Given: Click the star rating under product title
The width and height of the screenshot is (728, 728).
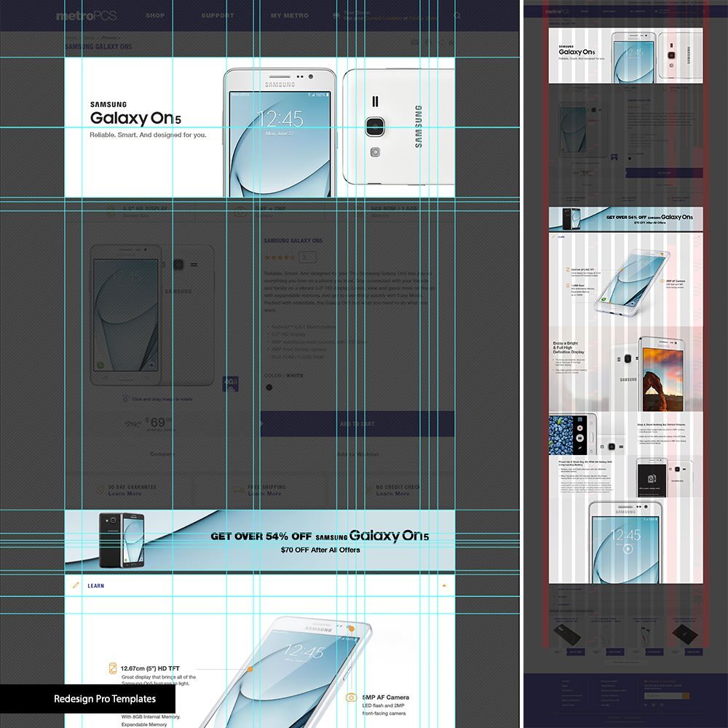Looking at the screenshot, I should coord(280,257).
